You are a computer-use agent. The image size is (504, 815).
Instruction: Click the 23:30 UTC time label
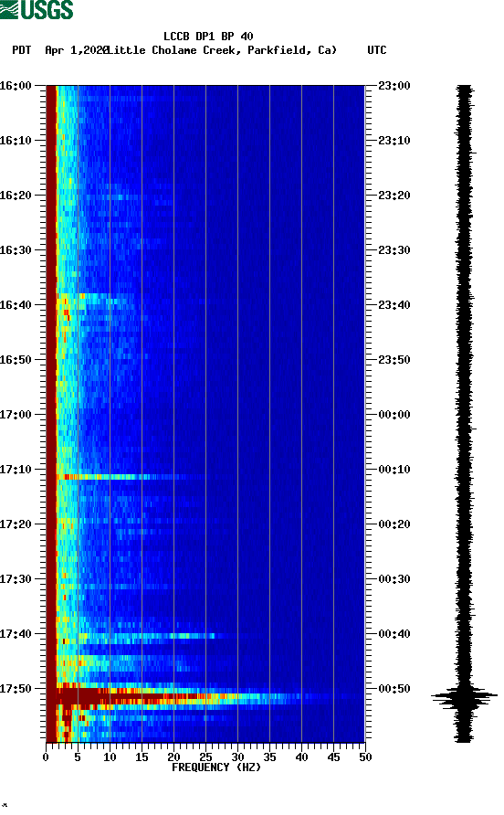(x=394, y=250)
